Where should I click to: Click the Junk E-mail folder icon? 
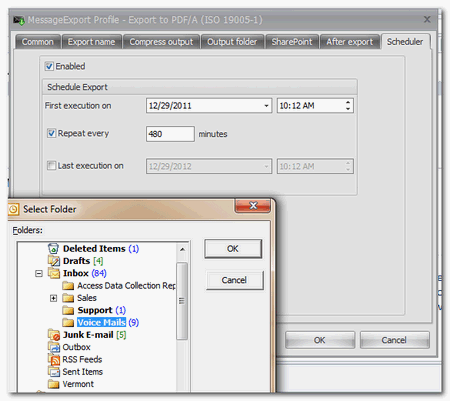(x=54, y=335)
